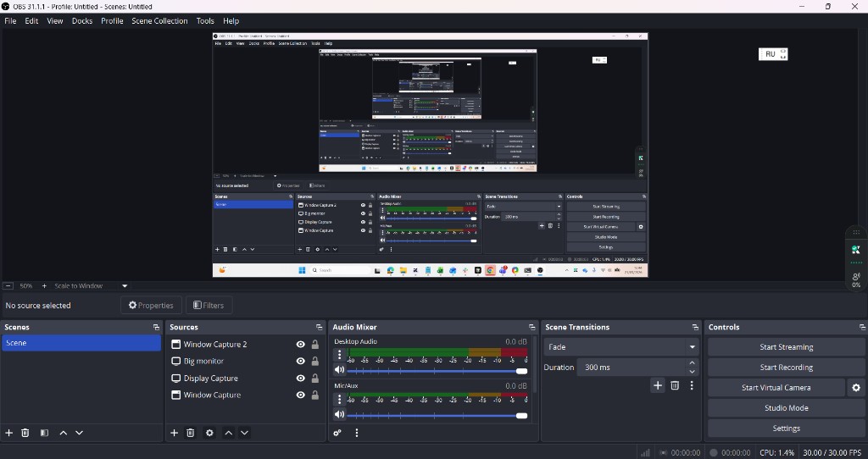Image resolution: width=868 pixels, height=459 pixels.
Task: Open Desktop Audio three-dot options
Action: (339, 355)
